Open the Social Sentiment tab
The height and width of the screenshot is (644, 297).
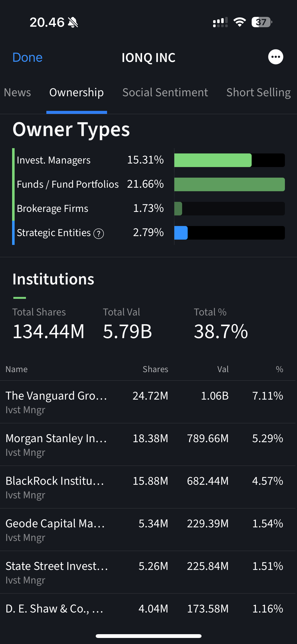coord(165,92)
